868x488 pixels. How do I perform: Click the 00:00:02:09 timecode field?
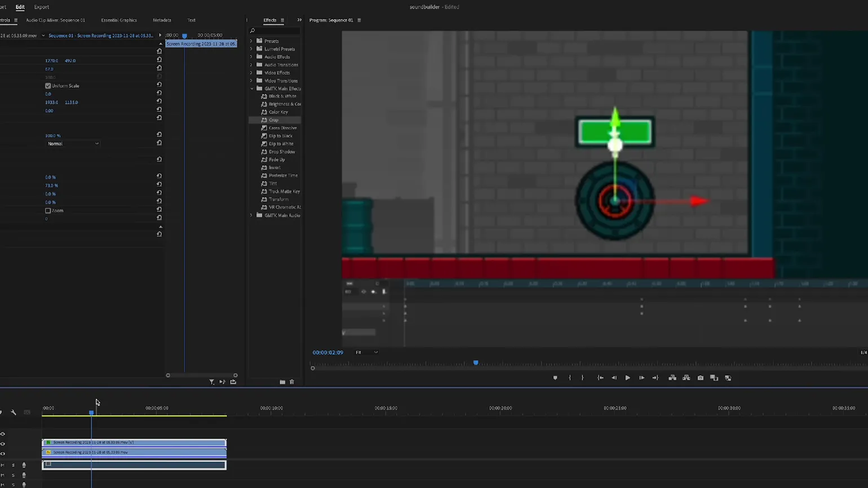coord(327,353)
